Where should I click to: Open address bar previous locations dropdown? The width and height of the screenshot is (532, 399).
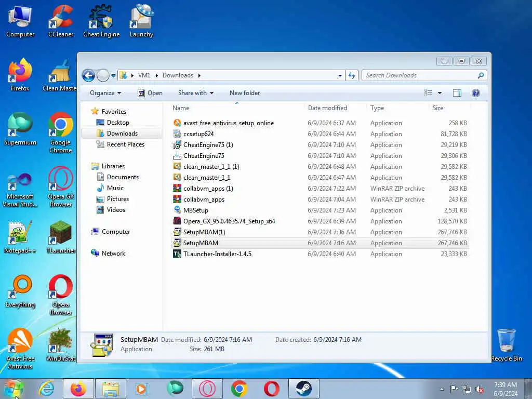[340, 76]
